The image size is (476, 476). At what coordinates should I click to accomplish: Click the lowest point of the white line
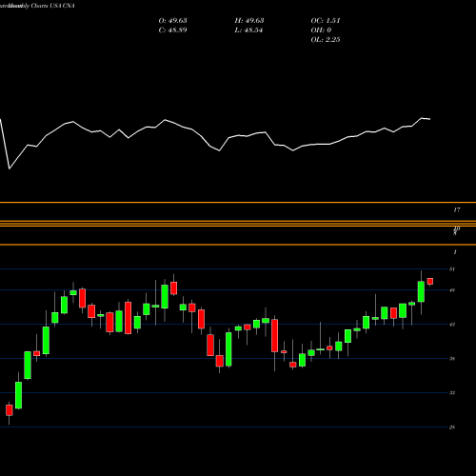[x=10, y=169]
